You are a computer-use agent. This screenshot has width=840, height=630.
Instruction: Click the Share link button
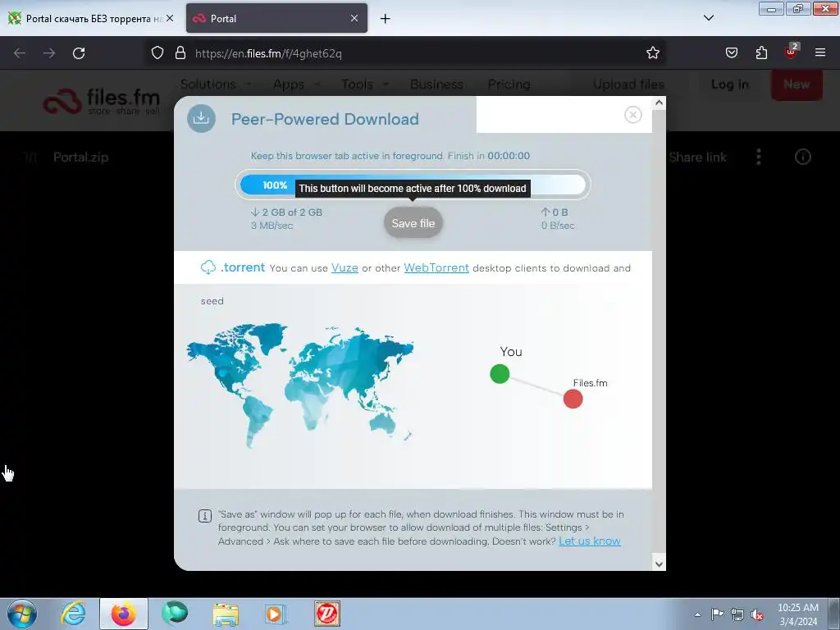point(697,157)
